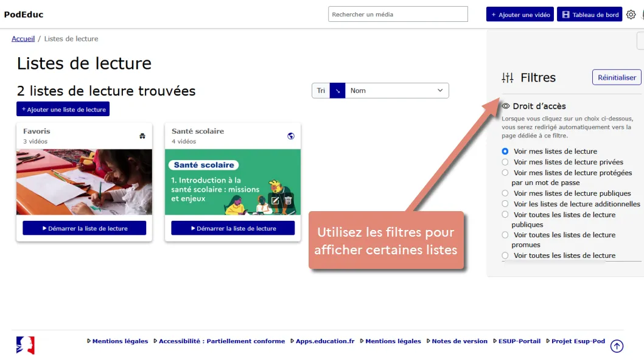Click the 'Santé scolaire' card title
This screenshot has width=644, height=362.
coord(198,131)
